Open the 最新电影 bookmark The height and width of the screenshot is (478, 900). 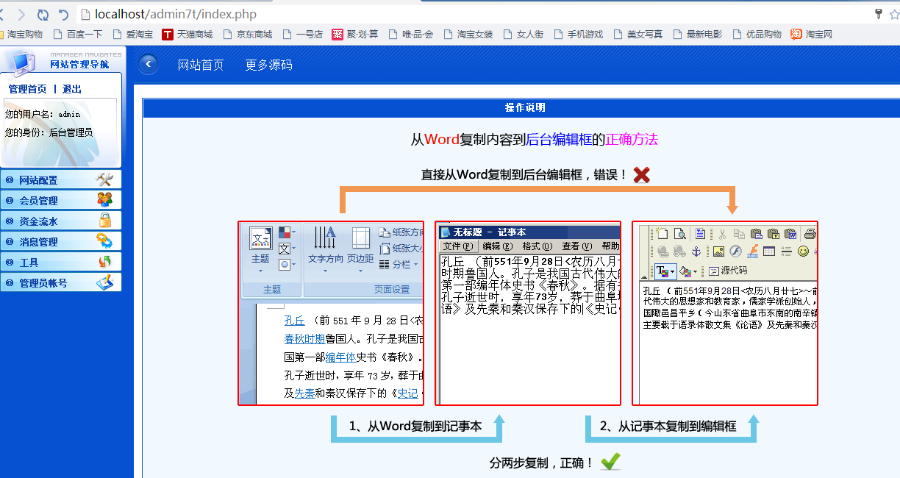pyautogui.click(x=698, y=34)
